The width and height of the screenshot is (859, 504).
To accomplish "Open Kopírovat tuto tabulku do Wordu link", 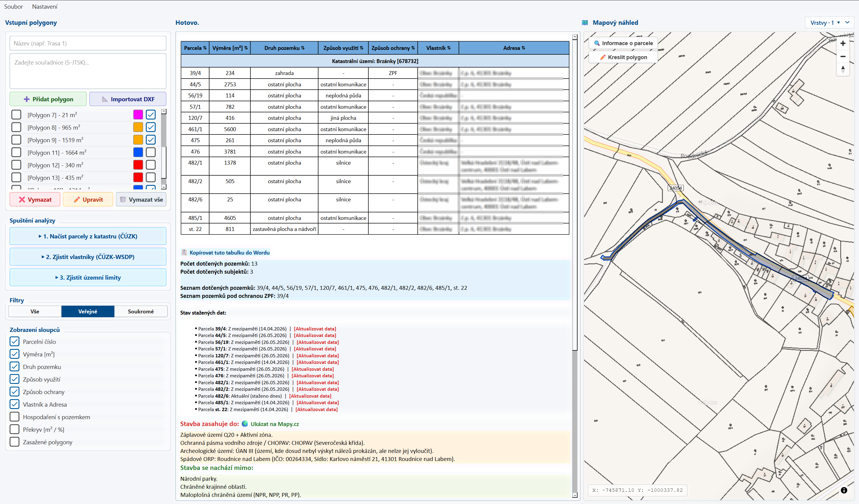I will click(229, 252).
